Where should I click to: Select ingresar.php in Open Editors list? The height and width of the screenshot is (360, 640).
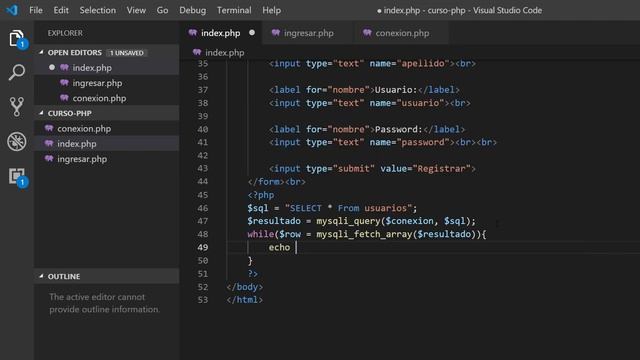click(107, 83)
